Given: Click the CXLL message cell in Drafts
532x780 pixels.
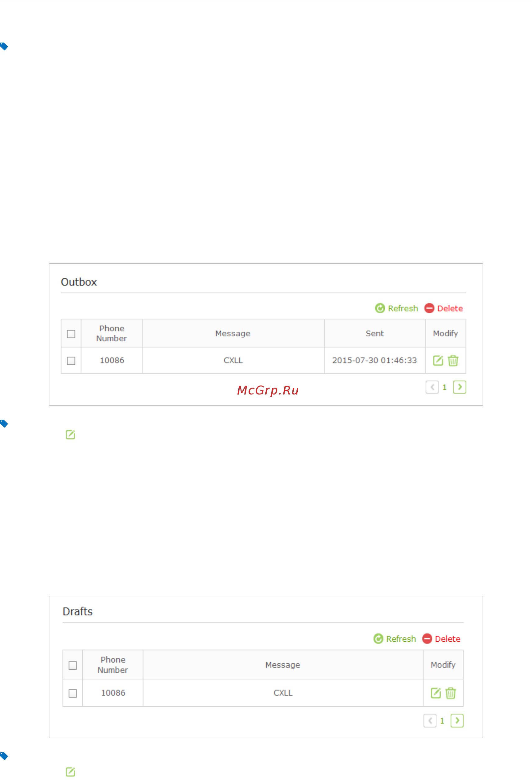Looking at the screenshot, I should pos(283,693).
